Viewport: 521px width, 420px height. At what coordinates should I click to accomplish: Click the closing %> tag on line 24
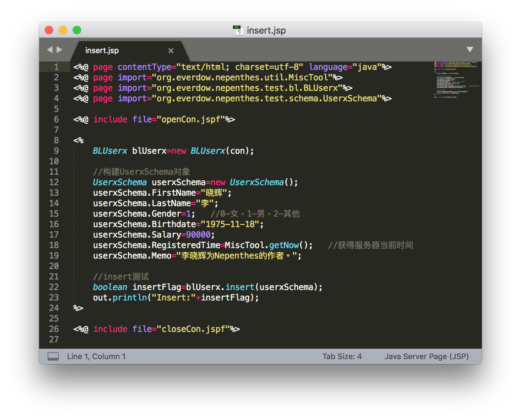(x=78, y=308)
